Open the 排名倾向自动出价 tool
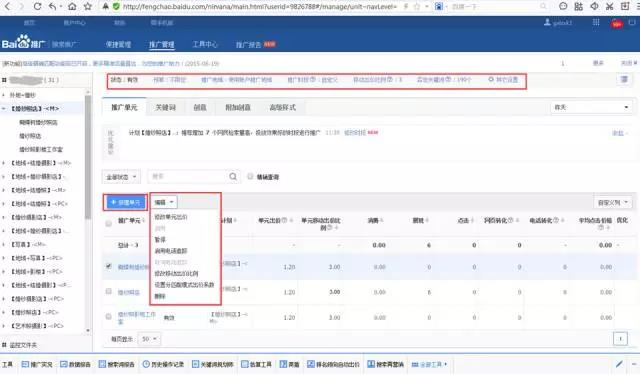640x374 pixels. [333, 364]
